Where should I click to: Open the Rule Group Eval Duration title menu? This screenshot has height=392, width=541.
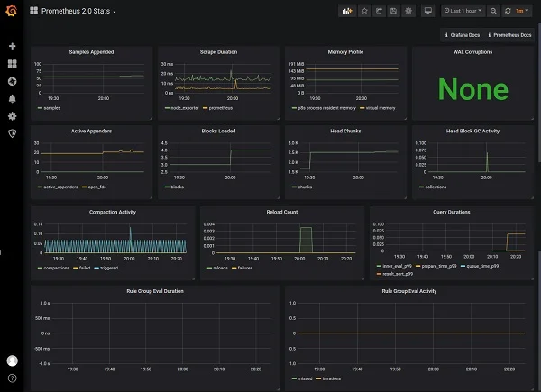coord(155,291)
